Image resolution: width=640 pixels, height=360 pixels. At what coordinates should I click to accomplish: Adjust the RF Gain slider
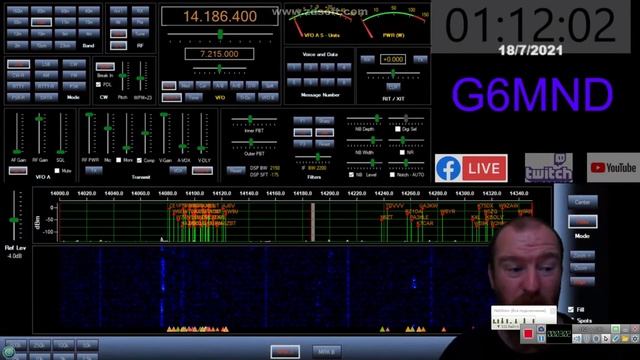tap(39, 133)
